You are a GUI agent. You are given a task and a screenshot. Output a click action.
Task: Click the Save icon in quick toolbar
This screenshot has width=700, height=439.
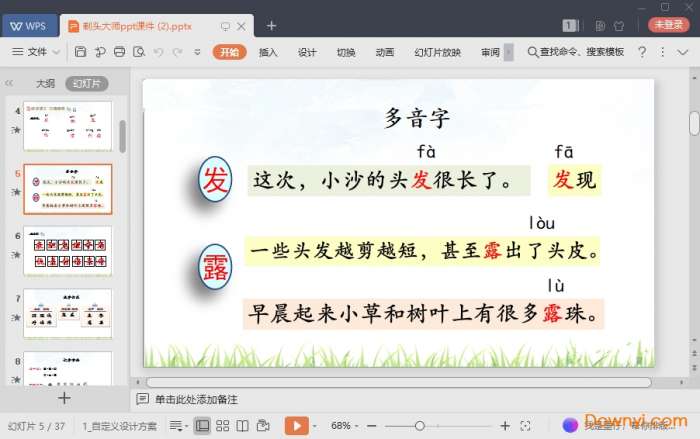80,52
